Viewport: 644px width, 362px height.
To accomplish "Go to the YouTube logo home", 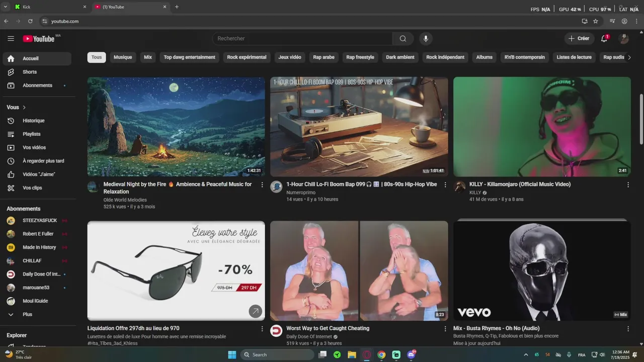I will coord(39,39).
